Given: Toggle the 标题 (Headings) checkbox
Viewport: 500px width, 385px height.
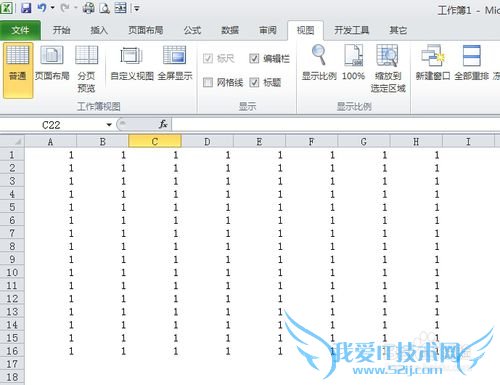Looking at the screenshot, I should pos(254,82).
